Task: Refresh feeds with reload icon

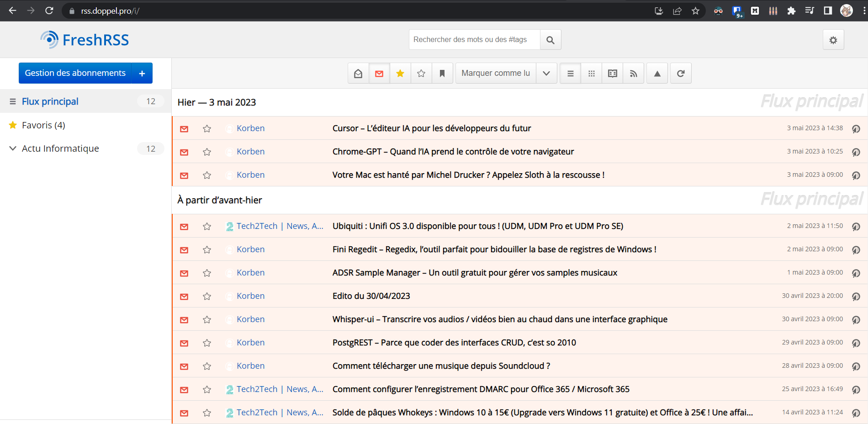Action: click(x=681, y=73)
